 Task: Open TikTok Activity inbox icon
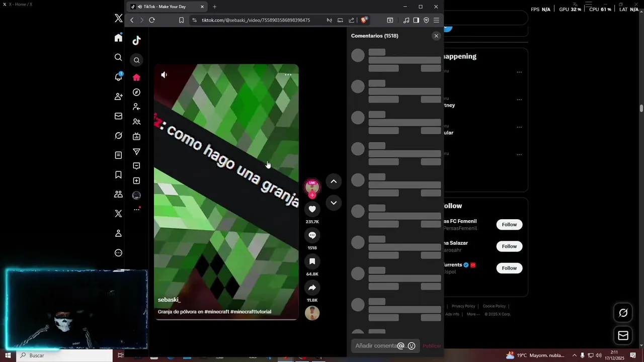pos(136,166)
